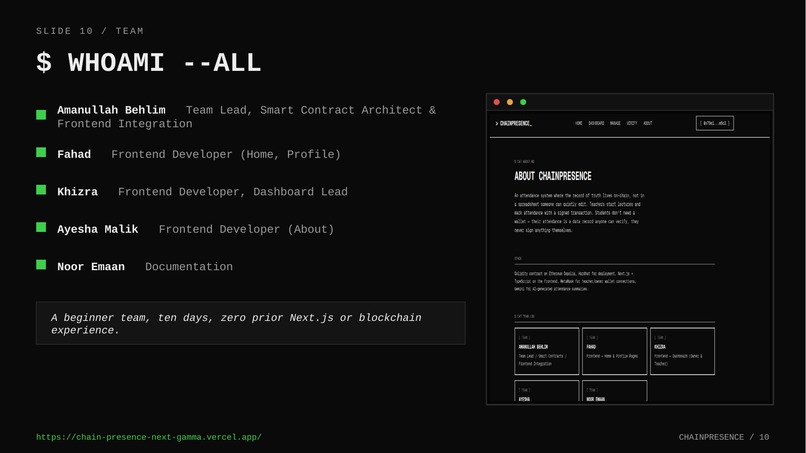This screenshot has height=453, width=806.
Task: Click the "$ WHOAMI --ALL" slide title
Action: (149, 63)
